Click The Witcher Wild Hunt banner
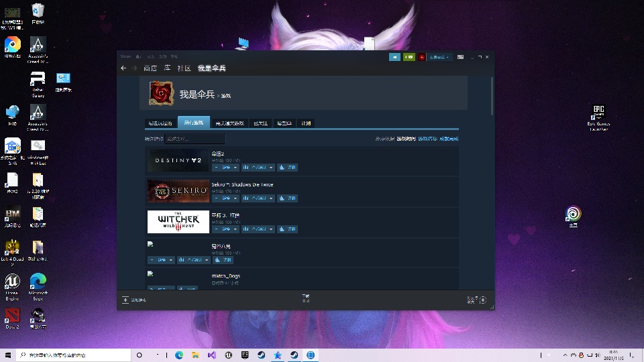Image resolution: width=644 pixels, height=362 pixels. pos(178,222)
